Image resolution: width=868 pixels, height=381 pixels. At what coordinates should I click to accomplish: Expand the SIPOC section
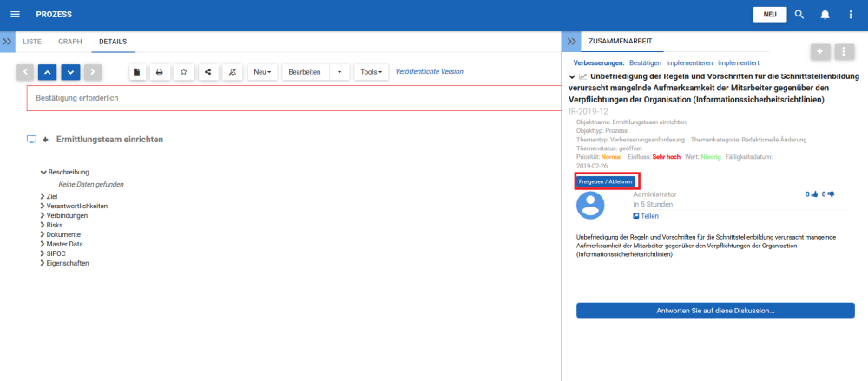(53, 253)
